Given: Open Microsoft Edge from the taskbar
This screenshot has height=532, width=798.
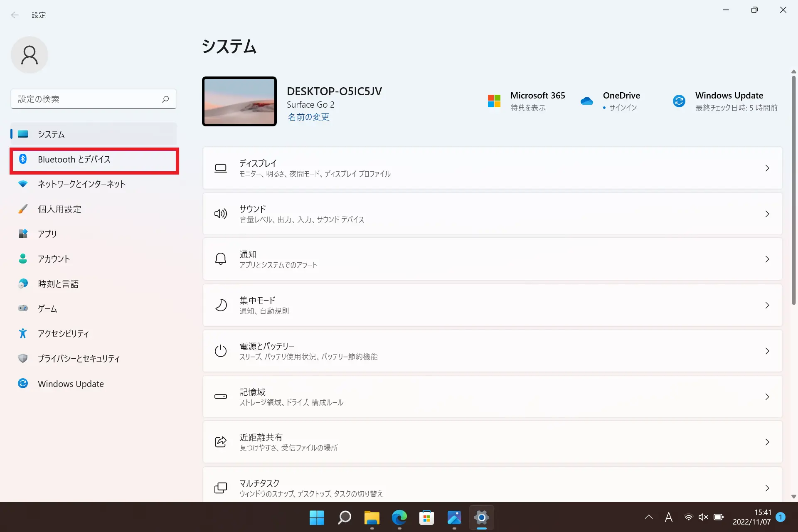Looking at the screenshot, I should 399,517.
